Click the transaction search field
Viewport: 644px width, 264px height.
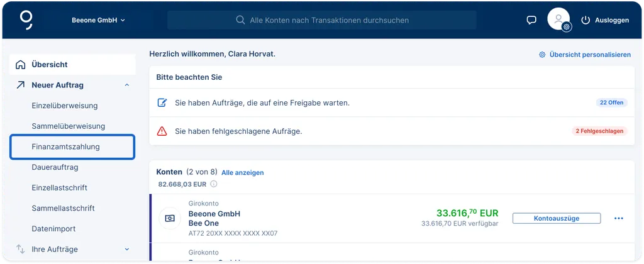pyautogui.click(x=321, y=20)
